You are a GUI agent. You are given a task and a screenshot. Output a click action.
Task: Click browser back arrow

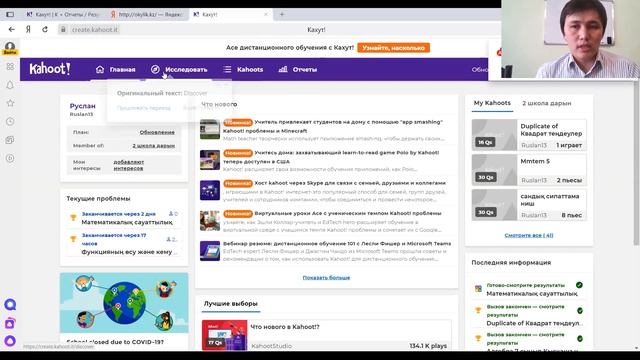tap(11, 29)
